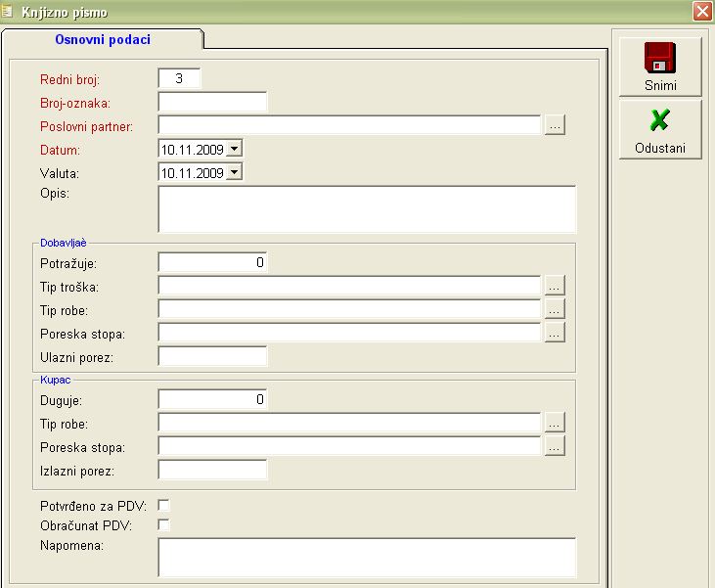Click the Snimi floppy disk save icon
The image size is (715, 588).
click(660, 59)
